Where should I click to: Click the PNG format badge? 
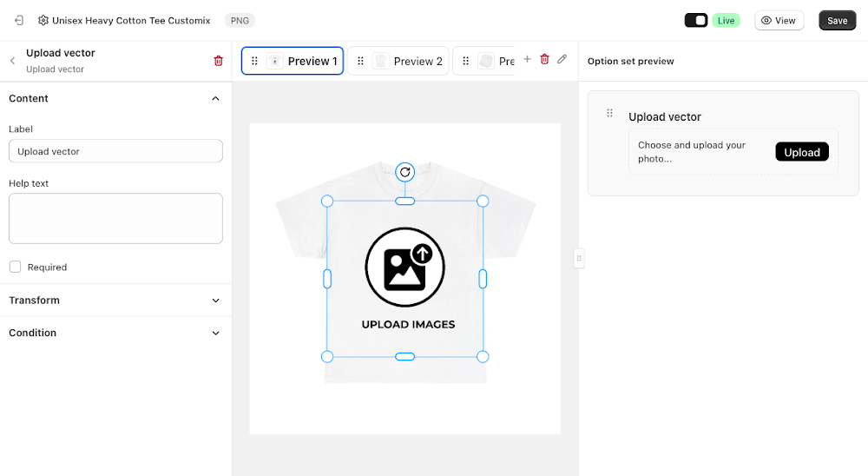(x=240, y=21)
